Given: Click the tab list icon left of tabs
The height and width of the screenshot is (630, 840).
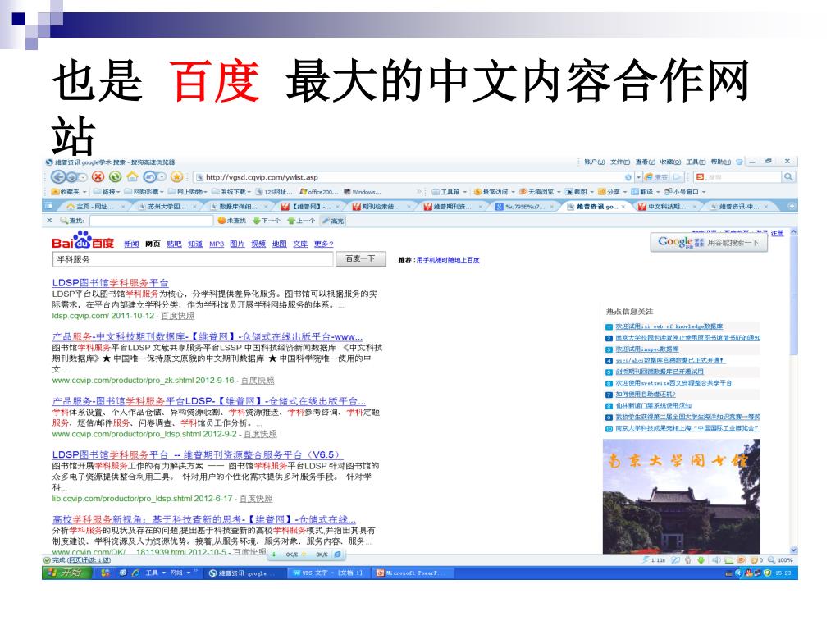Looking at the screenshot, I should click(48, 206).
